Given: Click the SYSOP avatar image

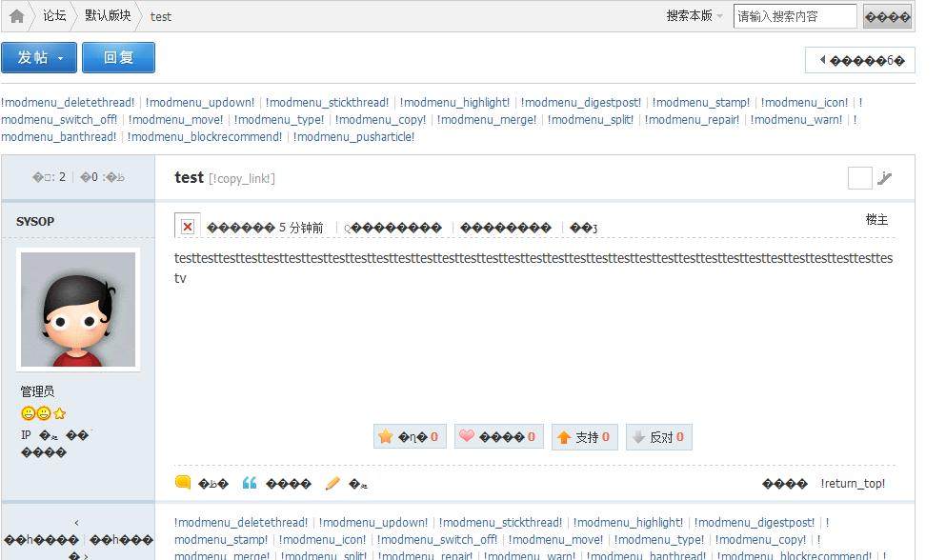Looking at the screenshot, I should coord(78,309).
